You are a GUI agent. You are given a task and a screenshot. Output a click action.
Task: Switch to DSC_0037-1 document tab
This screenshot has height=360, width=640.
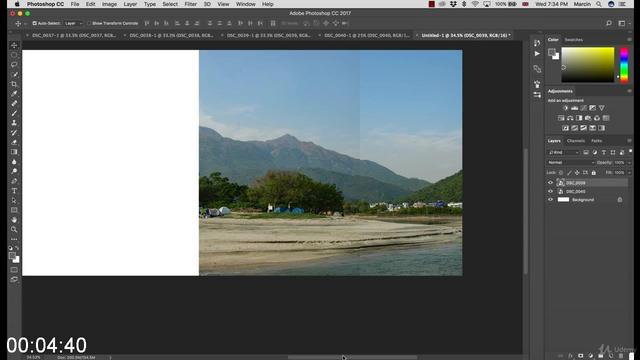[74, 36]
